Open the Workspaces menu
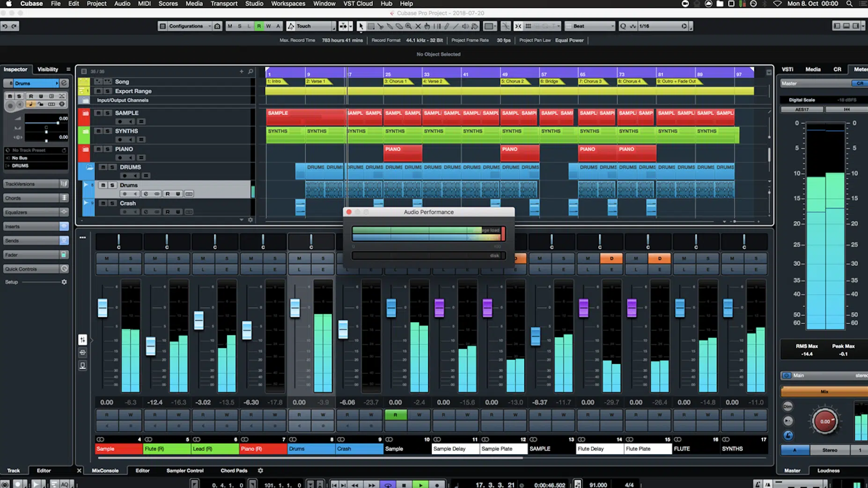 coord(288,4)
